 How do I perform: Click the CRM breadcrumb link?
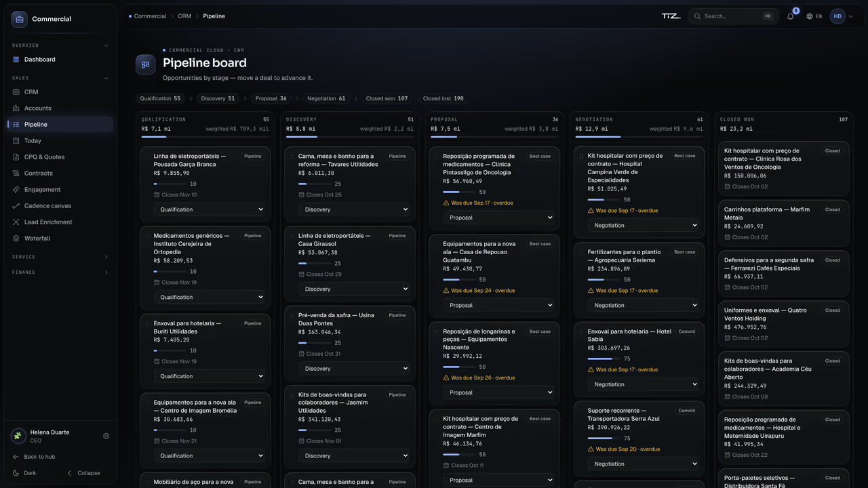[184, 16]
